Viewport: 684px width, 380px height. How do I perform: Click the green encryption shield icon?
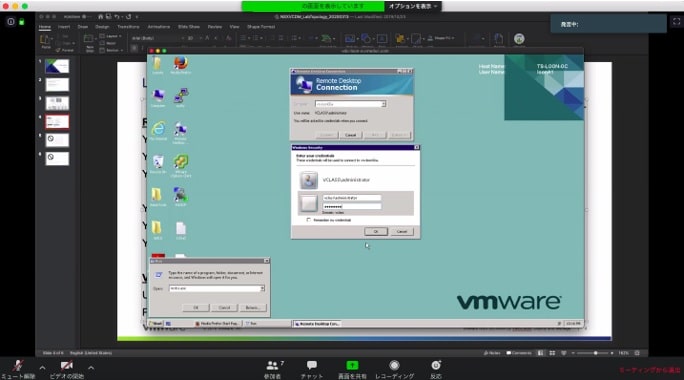[x=21, y=22]
